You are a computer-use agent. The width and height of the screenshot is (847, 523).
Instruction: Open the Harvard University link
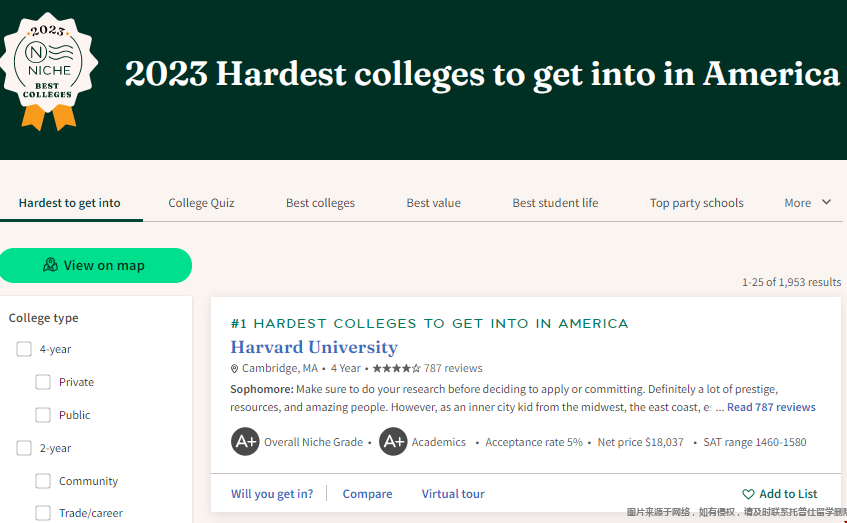(313, 347)
